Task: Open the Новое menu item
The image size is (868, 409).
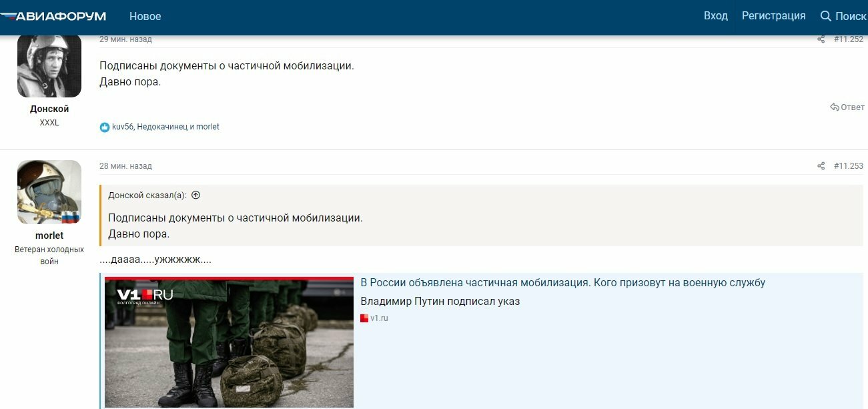Action: [x=145, y=16]
